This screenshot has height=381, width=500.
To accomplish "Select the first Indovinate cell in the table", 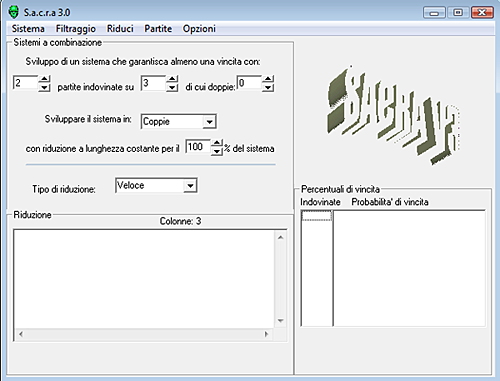I will [316, 216].
